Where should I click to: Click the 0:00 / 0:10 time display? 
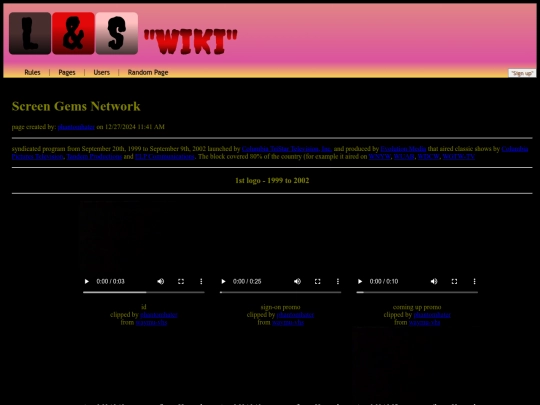tap(384, 281)
